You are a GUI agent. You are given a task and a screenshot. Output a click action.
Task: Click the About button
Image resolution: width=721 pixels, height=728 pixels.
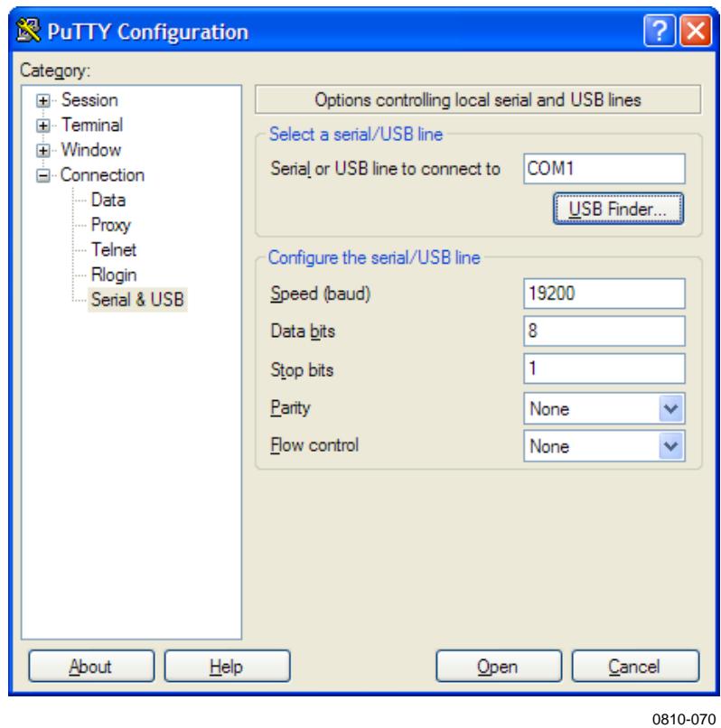tap(91, 667)
